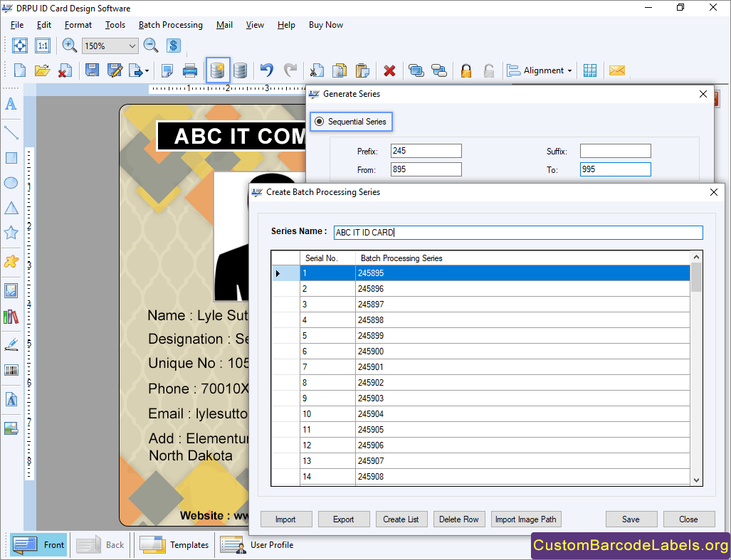Click the Batch Processing Series column header

coord(522,258)
